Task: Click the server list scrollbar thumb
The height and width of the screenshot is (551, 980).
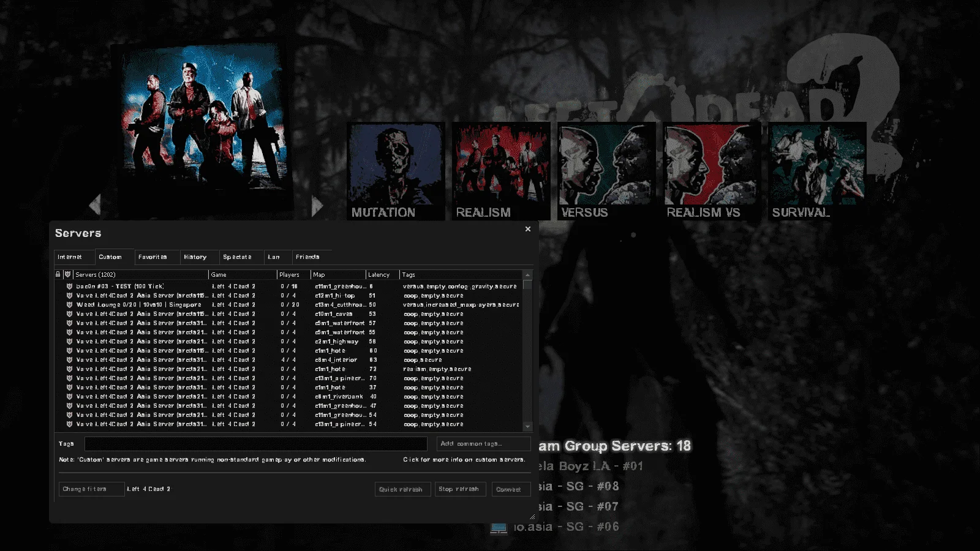Action: [528, 284]
